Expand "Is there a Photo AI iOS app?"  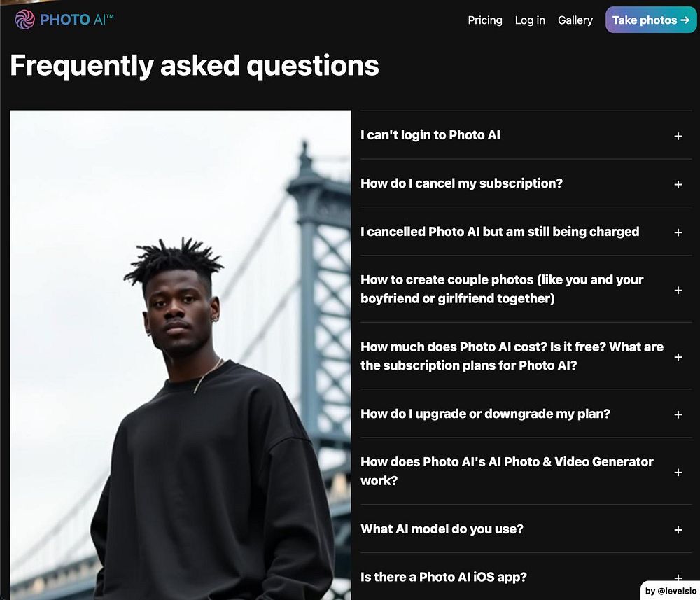coord(526,577)
